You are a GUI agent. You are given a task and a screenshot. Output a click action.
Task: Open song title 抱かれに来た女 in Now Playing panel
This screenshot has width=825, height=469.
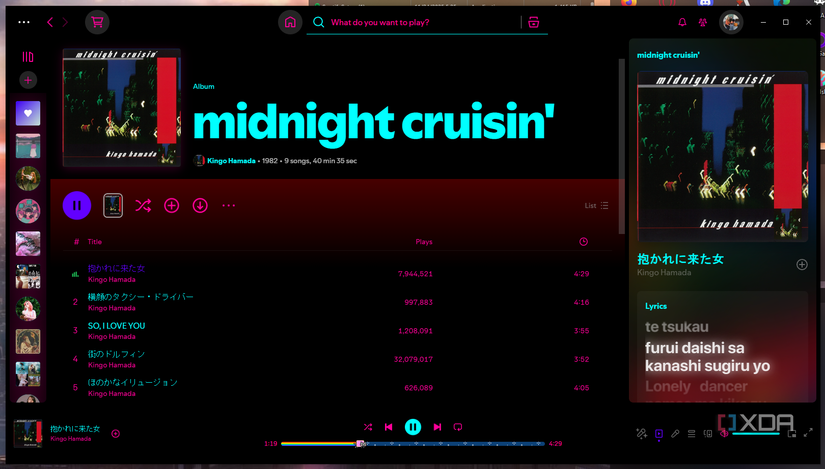(680, 258)
